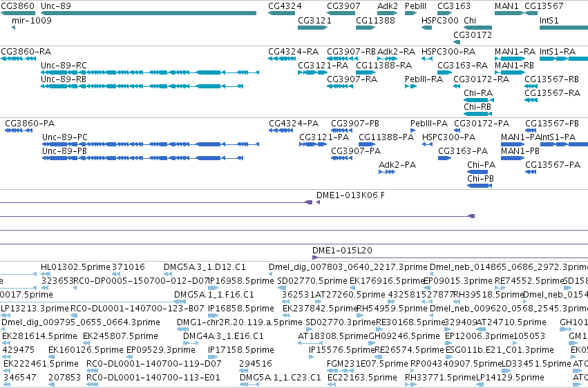Click the CG3907-PB protein label
Image resolution: width=588 pixels, height=388 pixels.
pyautogui.click(x=355, y=123)
